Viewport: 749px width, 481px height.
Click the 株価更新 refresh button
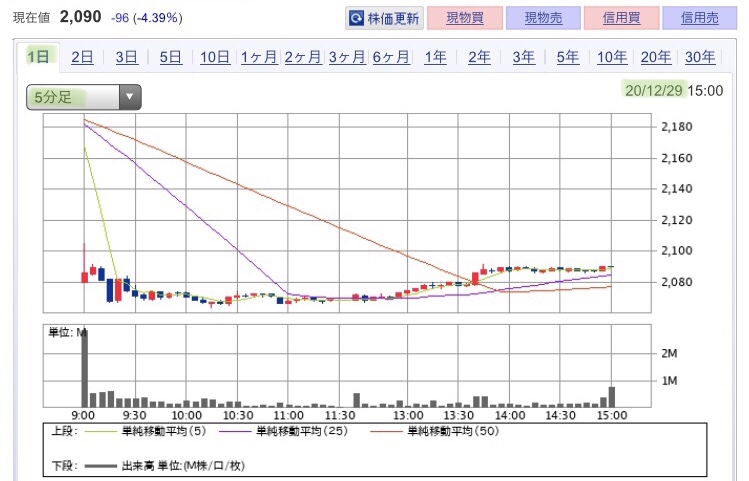click(x=385, y=19)
